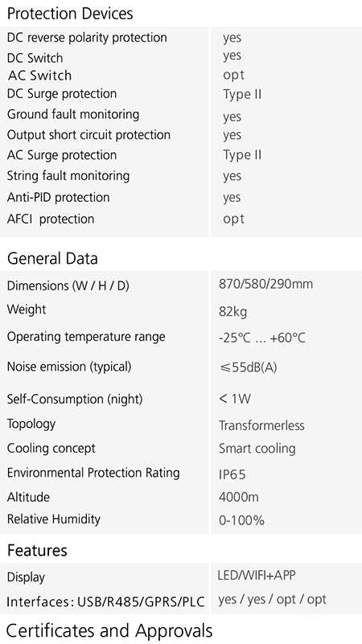
Task: Click the Protection Devices section heading
Action: click(x=70, y=14)
